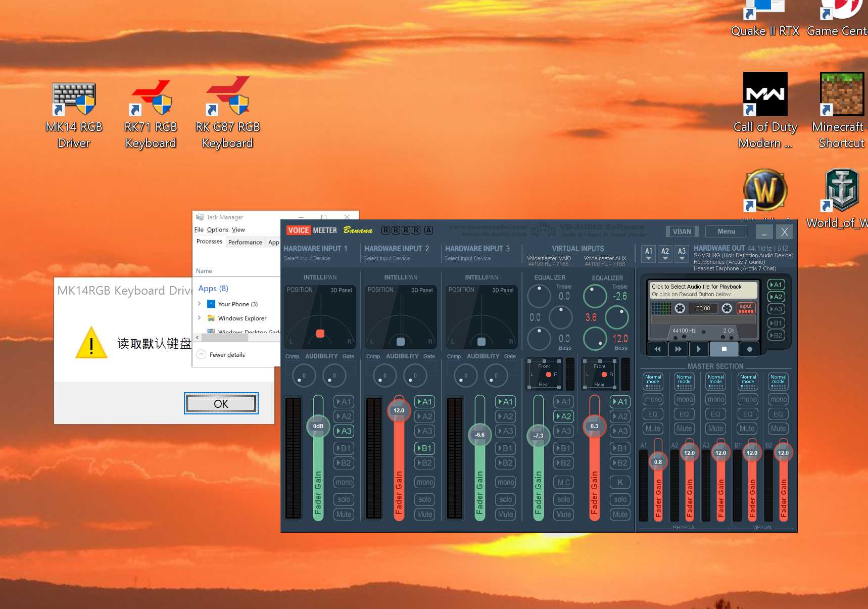Click the cassette fast-forward button

[x=678, y=349]
